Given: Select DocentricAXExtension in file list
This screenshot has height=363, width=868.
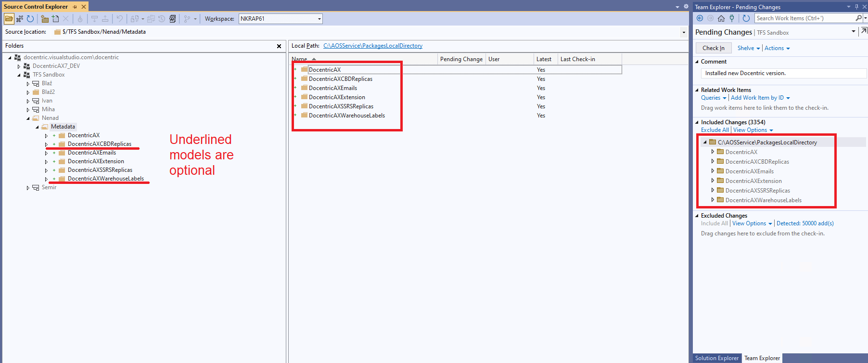Looking at the screenshot, I should pyautogui.click(x=337, y=97).
